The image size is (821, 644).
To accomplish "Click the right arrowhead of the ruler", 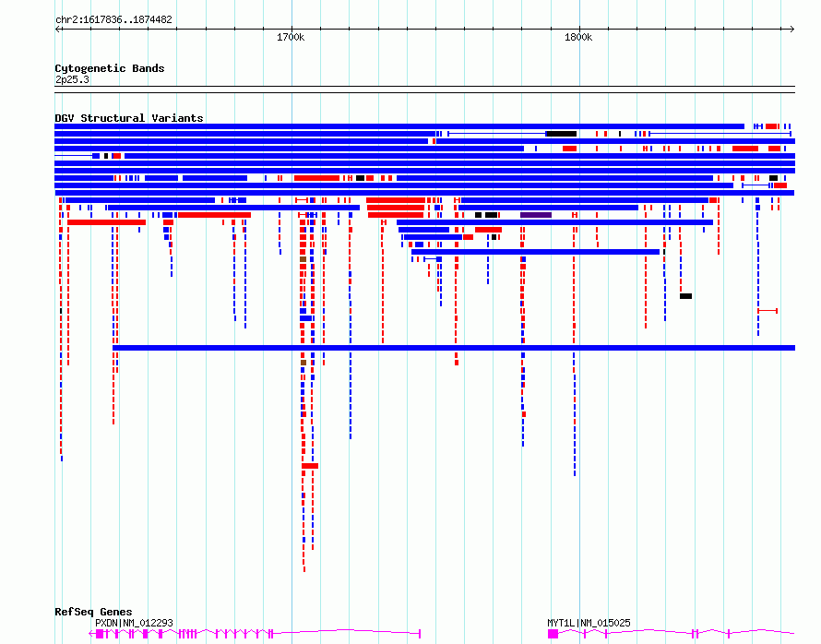I will [792, 30].
